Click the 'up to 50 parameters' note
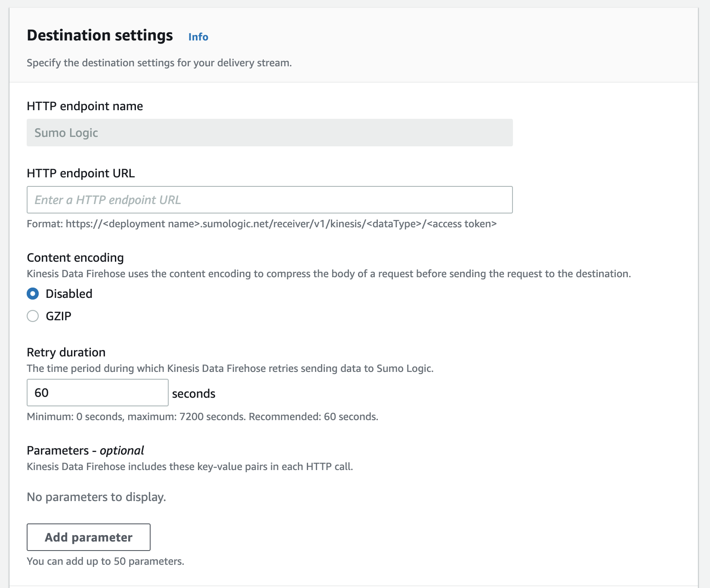This screenshot has width=710, height=588. pos(105,561)
